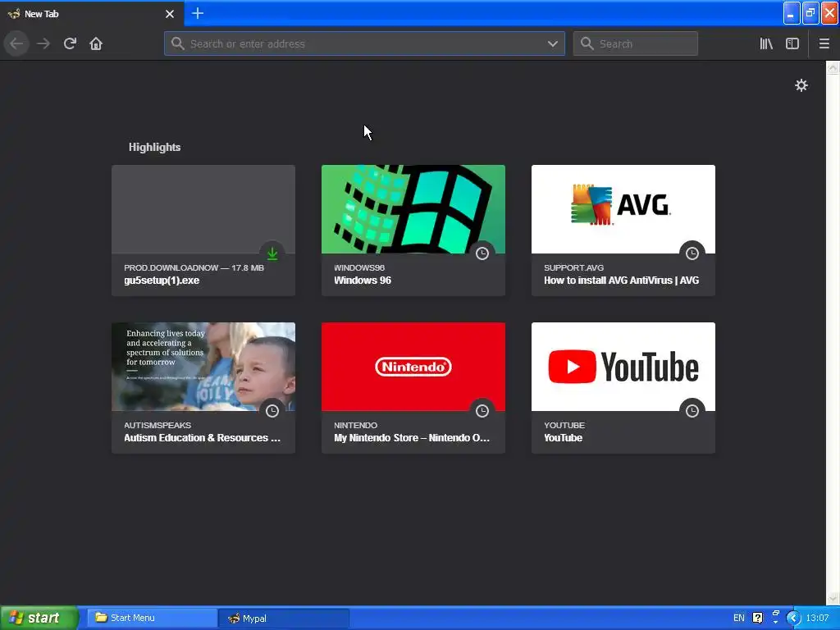Click the taskbar clock showing 13:07
The width and height of the screenshot is (840, 630).
817,618
